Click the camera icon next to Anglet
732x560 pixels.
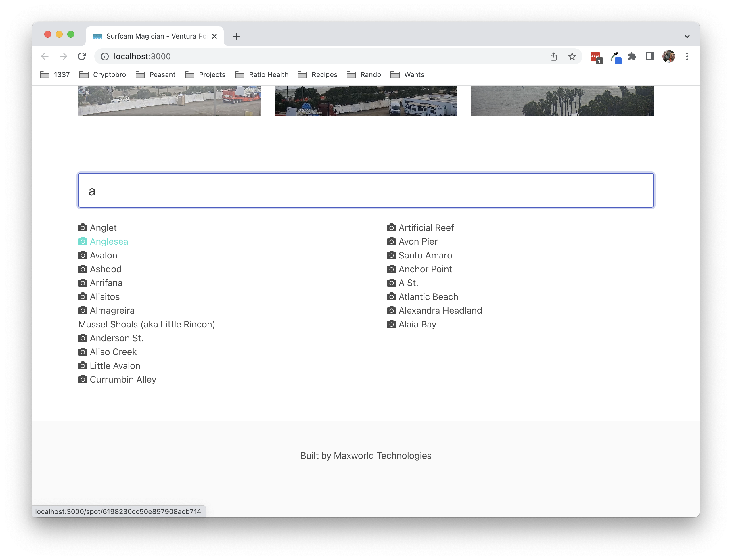(x=83, y=227)
